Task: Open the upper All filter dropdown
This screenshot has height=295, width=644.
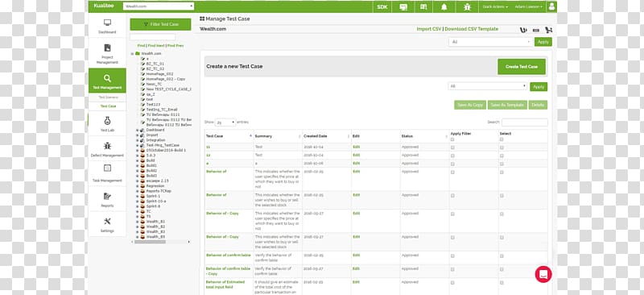Action: (x=490, y=42)
